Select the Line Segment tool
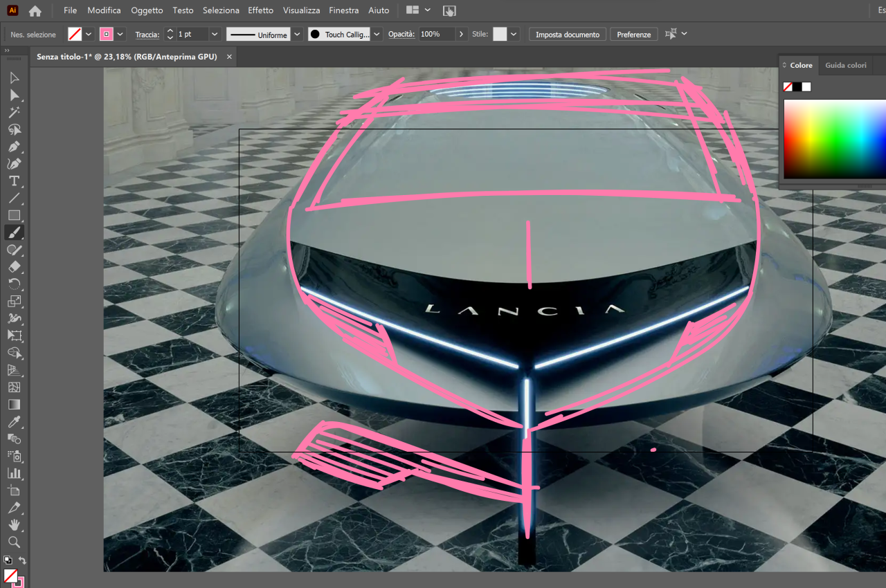The height and width of the screenshot is (588, 886). pyautogui.click(x=14, y=199)
